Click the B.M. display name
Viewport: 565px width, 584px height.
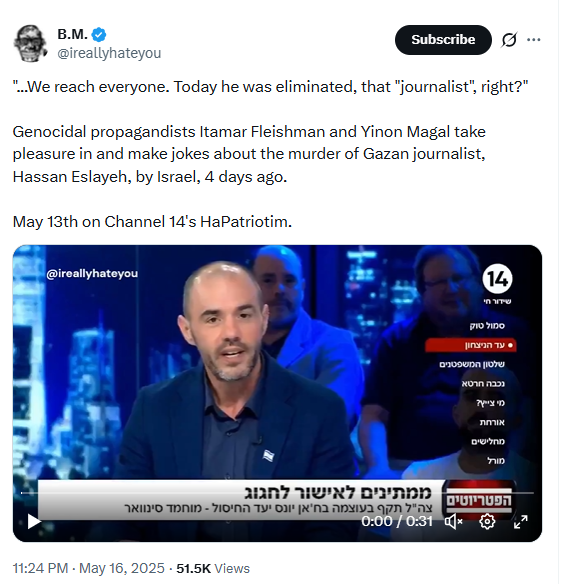[72, 34]
